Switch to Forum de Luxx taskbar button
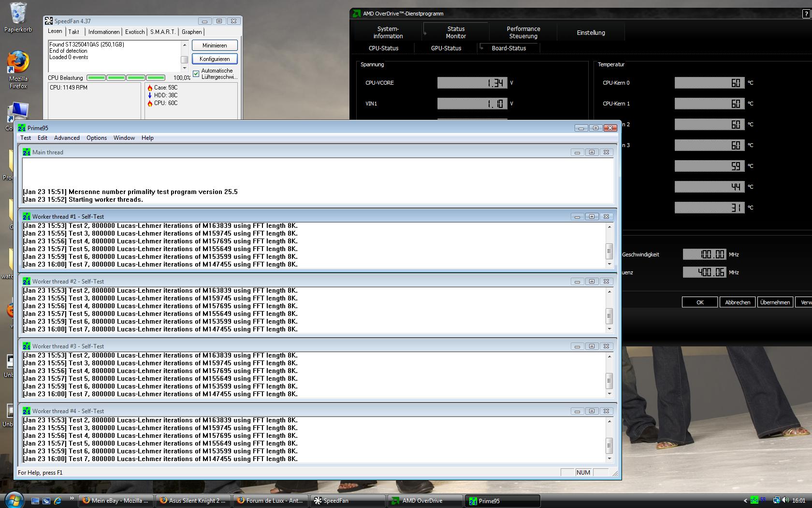The image size is (812, 508). [x=271, y=501]
